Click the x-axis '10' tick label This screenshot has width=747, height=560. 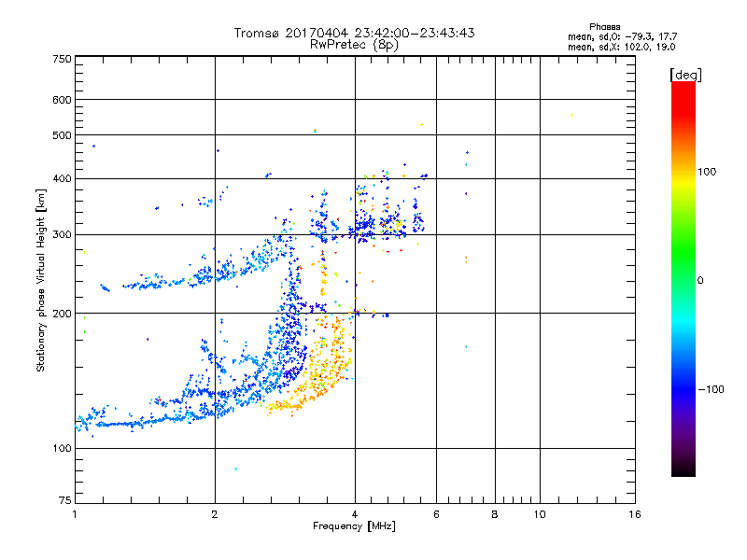tap(540, 514)
